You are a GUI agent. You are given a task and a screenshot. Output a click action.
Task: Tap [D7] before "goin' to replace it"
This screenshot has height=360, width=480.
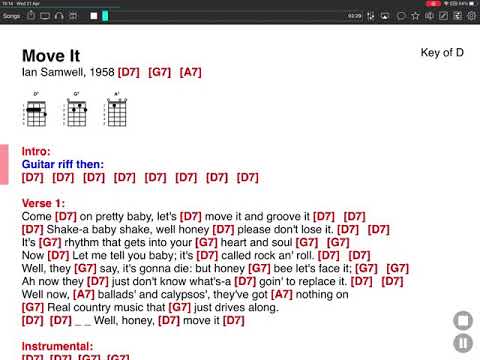point(245,281)
